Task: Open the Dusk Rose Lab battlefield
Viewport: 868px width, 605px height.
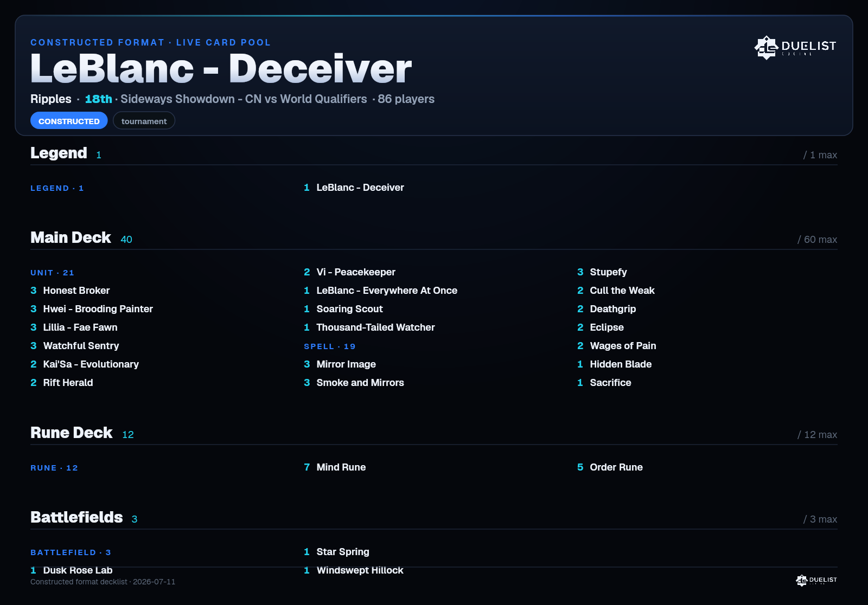Action: pos(78,570)
